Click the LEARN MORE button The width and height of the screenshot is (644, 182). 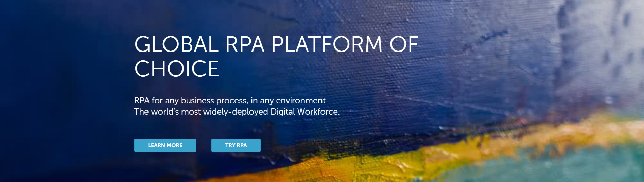[x=165, y=145]
